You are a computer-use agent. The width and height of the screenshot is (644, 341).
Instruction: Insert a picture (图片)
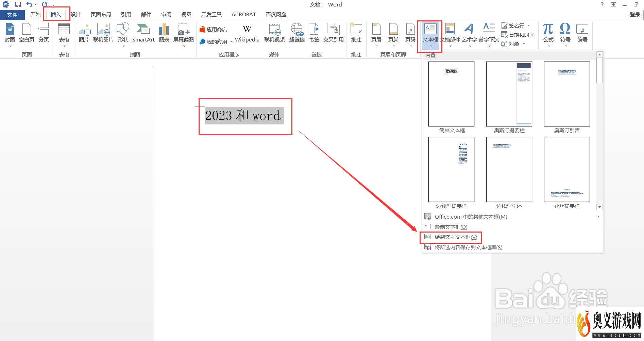(x=84, y=33)
